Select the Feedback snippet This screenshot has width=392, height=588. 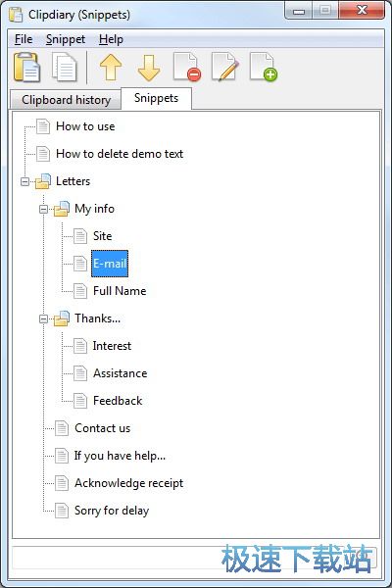point(118,401)
